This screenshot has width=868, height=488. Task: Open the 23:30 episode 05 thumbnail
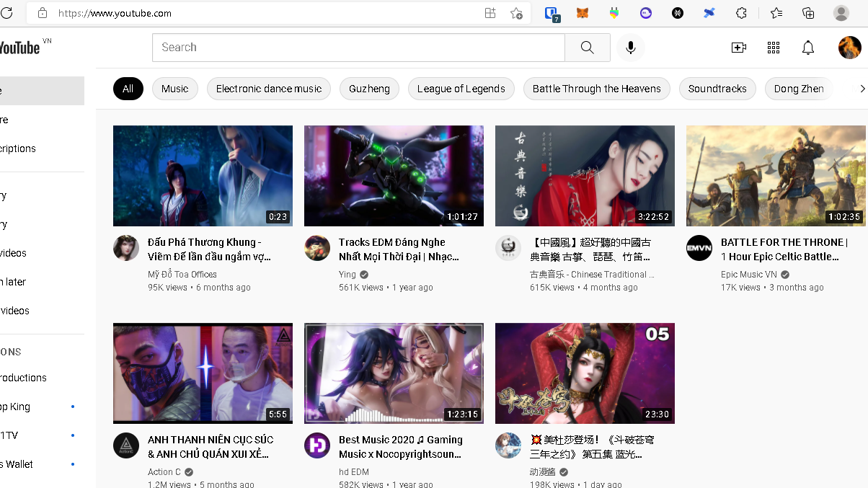(x=585, y=373)
